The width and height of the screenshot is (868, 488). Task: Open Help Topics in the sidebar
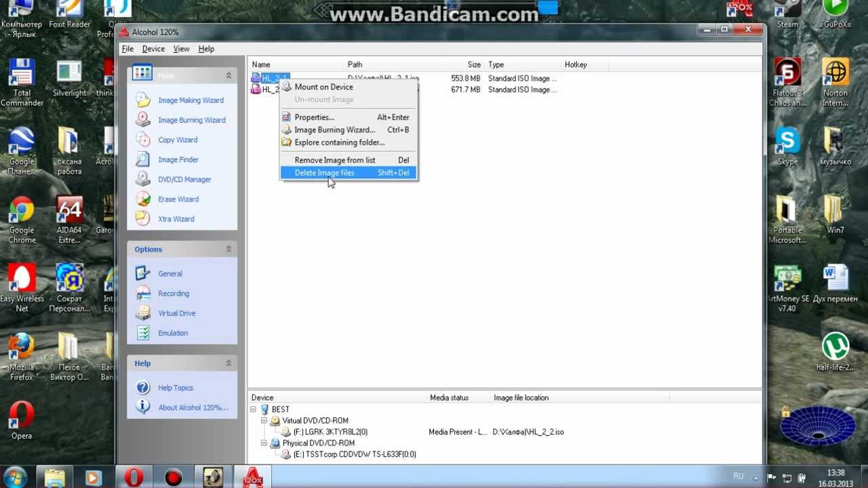tap(176, 388)
